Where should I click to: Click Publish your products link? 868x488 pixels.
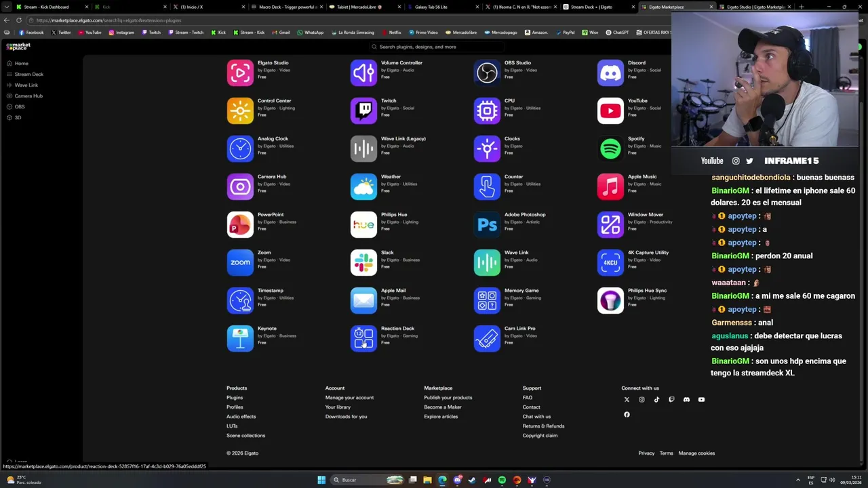click(448, 398)
